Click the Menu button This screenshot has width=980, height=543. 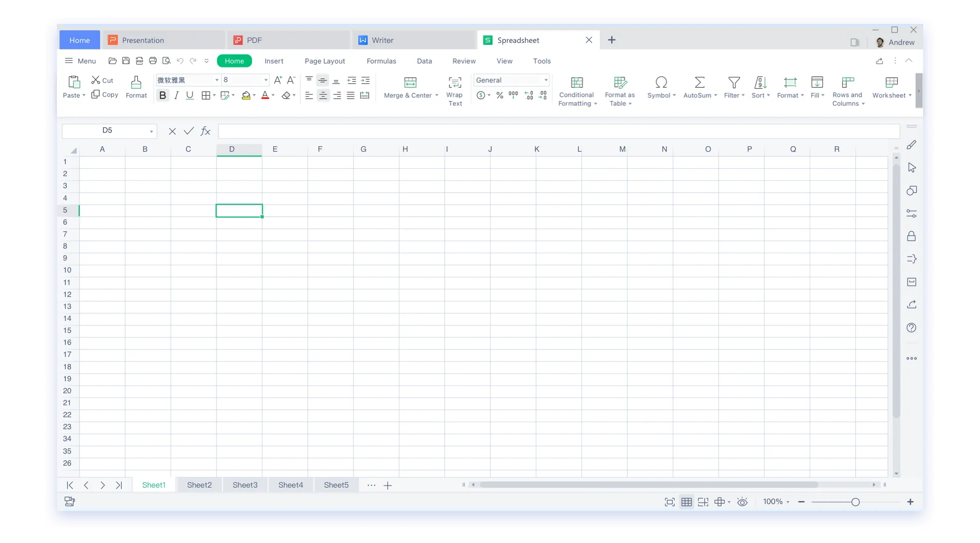pos(80,61)
